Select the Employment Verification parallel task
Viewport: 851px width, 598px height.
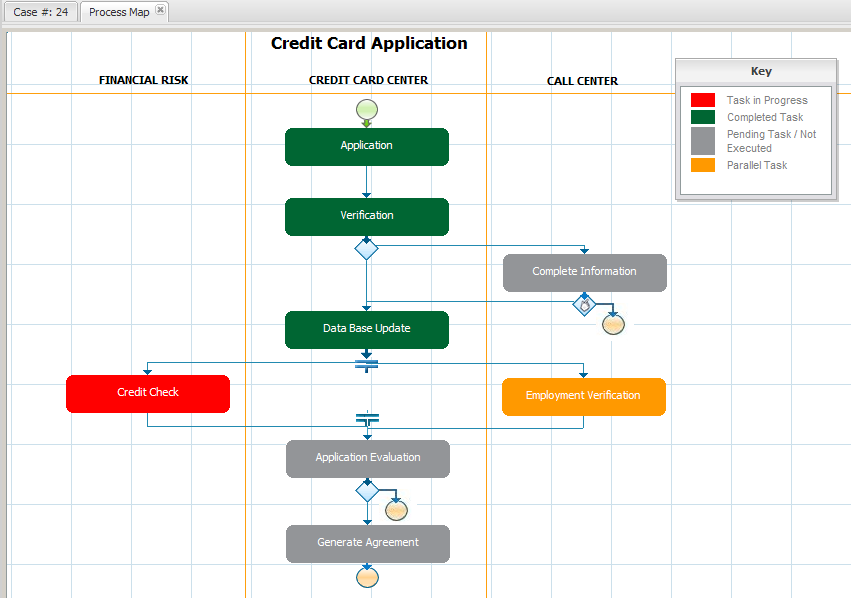pyautogui.click(x=583, y=396)
